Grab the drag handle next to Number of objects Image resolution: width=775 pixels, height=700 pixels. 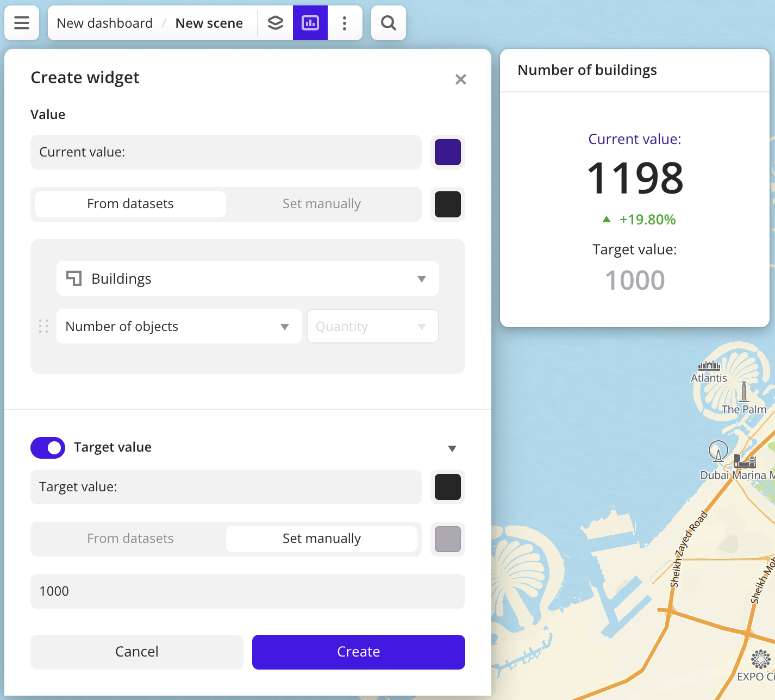click(x=43, y=326)
